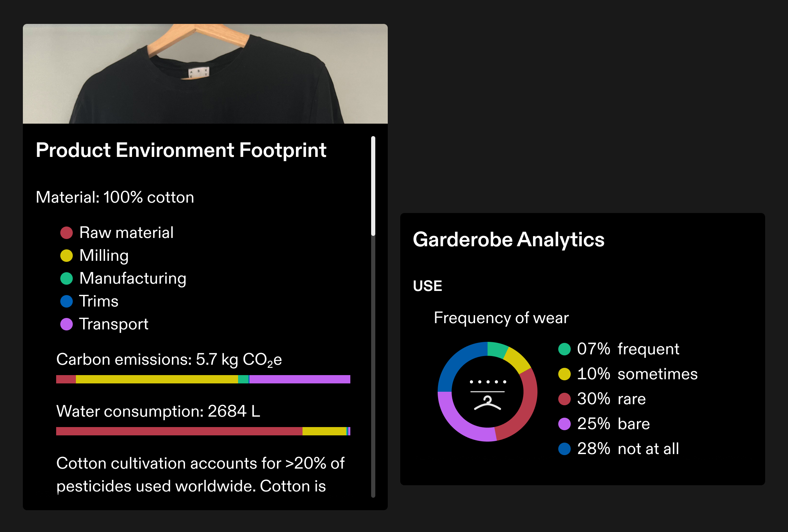Click red Raw material segment of water bar
This screenshot has height=532, width=788.
[x=179, y=431]
